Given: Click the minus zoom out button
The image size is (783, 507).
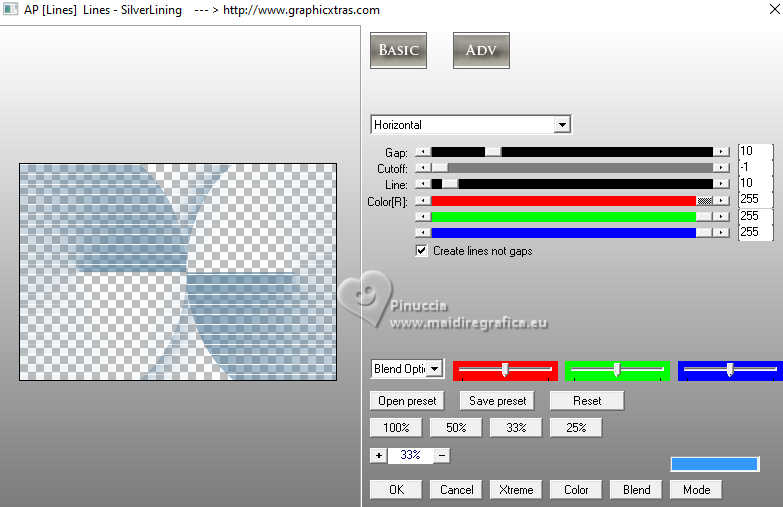Looking at the screenshot, I should point(441,455).
